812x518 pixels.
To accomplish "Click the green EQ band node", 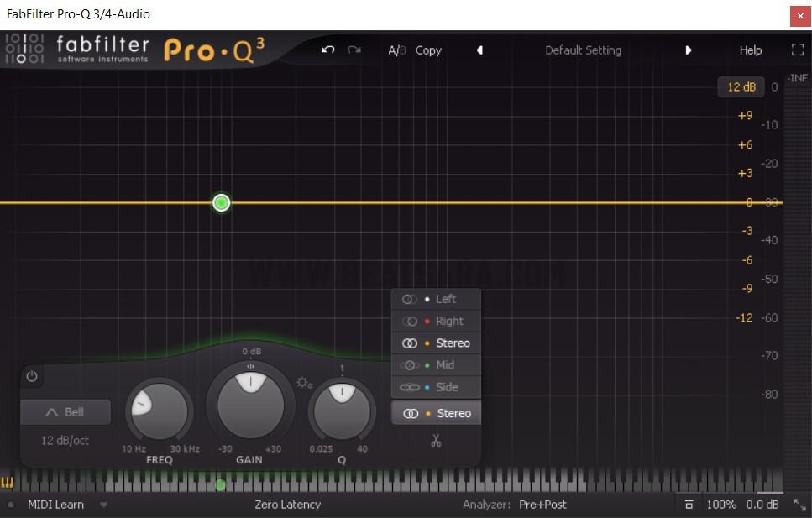I will click(x=221, y=202).
